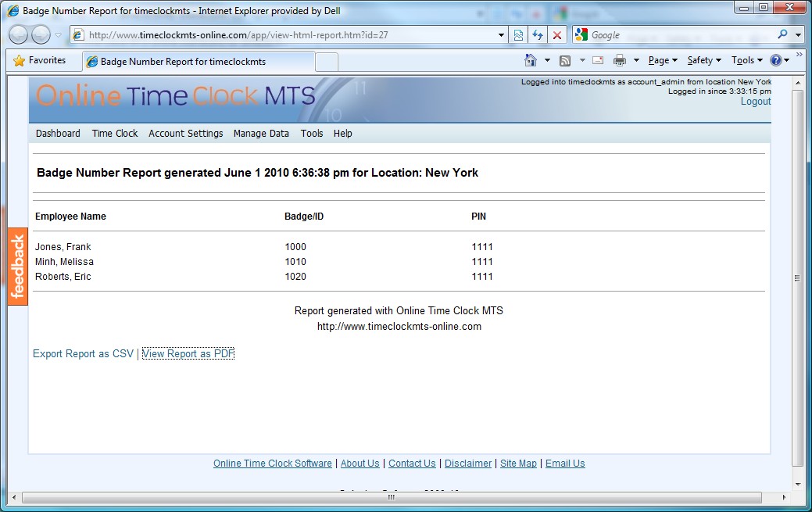Click the RSS feeds icon
This screenshot has width=812, height=512.
(x=565, y=61)
